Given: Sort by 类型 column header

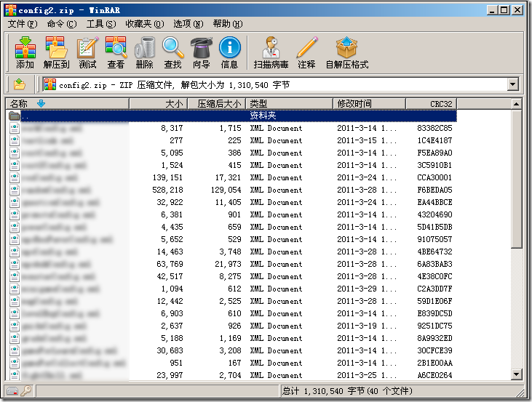Looking at the screenshot, I should (x=290, y=104).
